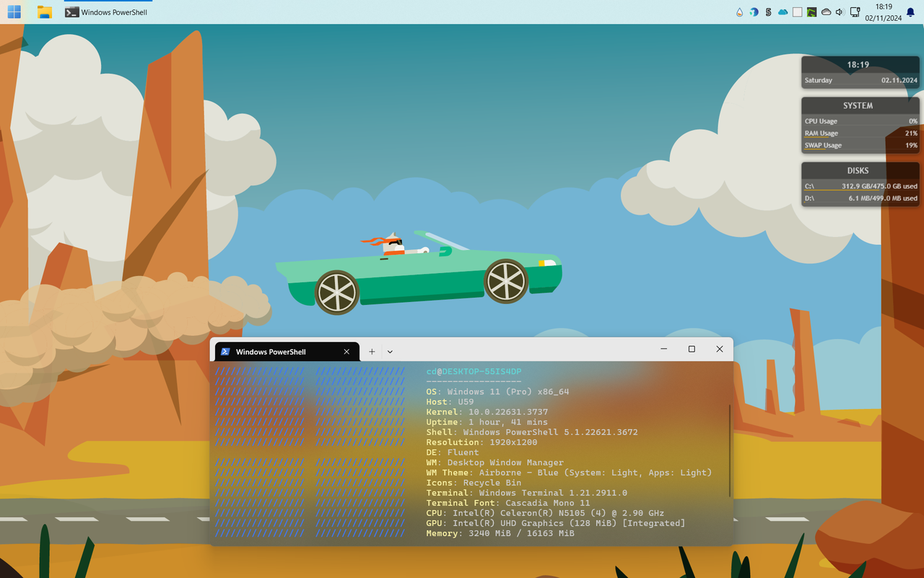
Task: Click the Shell: Windows PowerShell 5.1 line
Action: tap(532, 432)
